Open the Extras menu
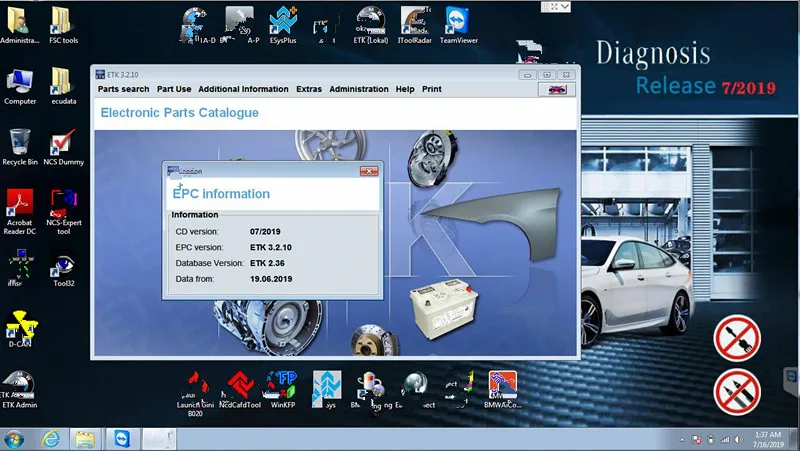 click(x=309, y=89)
